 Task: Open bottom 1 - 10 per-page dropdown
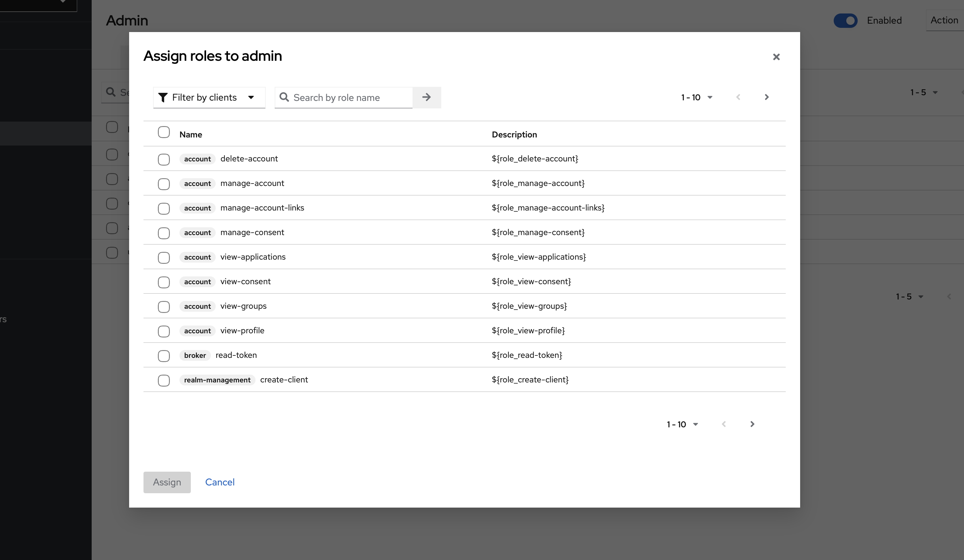pyautogui.click(x=682, y=424)
